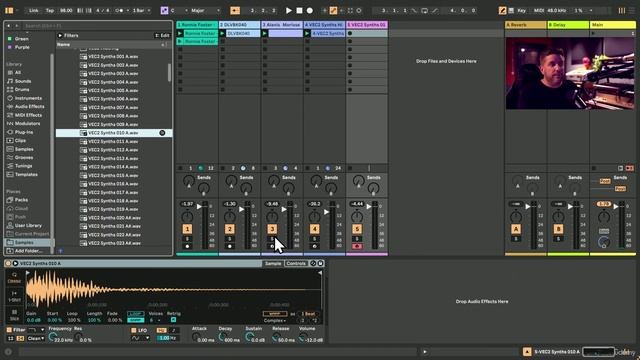Open the 1 Bar quantization dropdown
The height and width of the screenshot is (360, 640).
[142, 10]
